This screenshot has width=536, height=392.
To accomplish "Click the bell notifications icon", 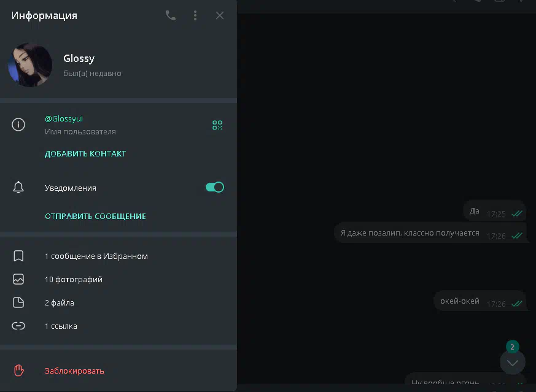I will (18, 188).
